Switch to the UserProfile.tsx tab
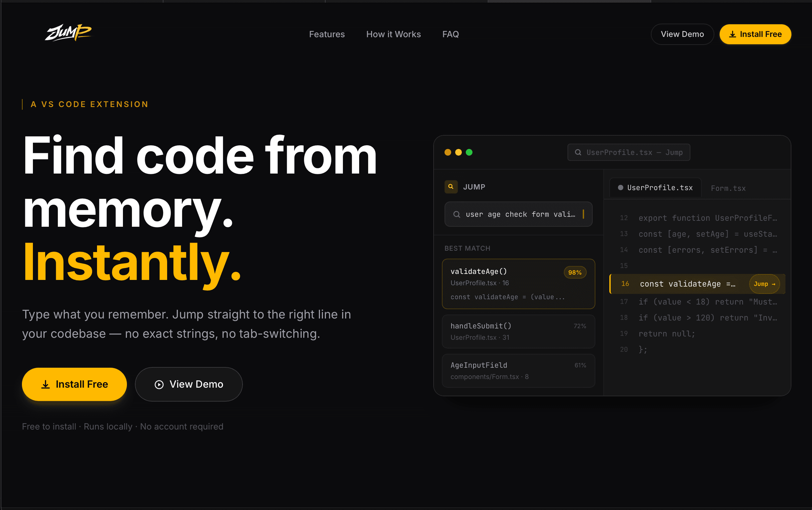The height and width of the screenshot is (510, 812). click(x=655, y=188)
